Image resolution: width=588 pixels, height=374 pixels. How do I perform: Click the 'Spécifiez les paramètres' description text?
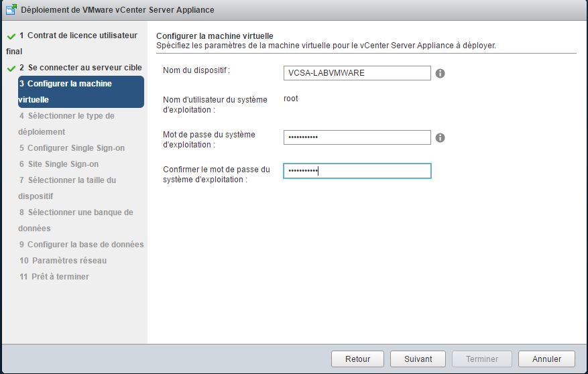pos(326,46)
